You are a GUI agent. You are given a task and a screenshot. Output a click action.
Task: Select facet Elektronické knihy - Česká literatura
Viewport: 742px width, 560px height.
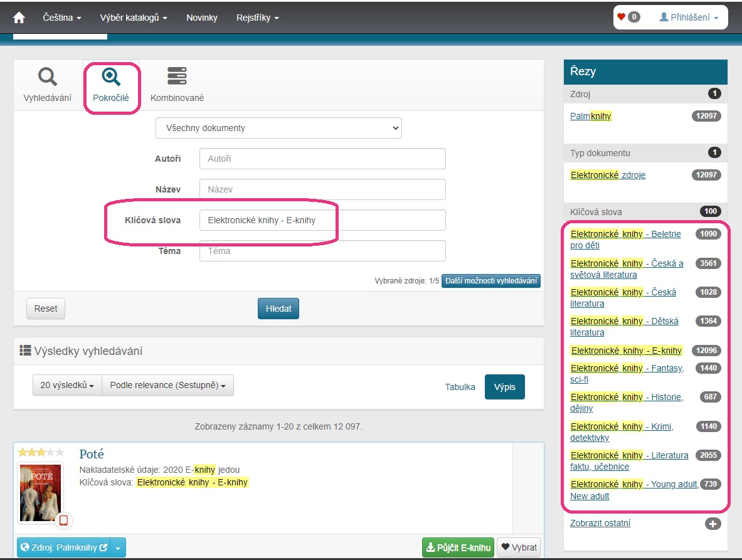(x=623, y=297)
